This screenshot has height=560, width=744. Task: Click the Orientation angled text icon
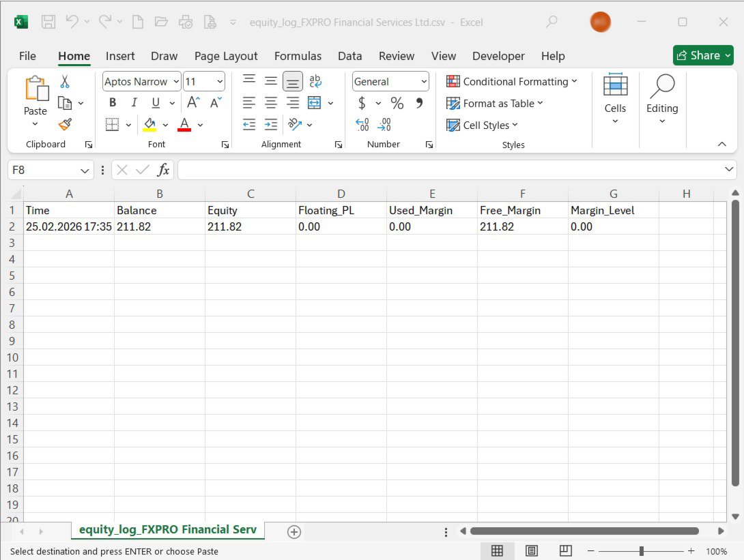click(x=295, y=125)
